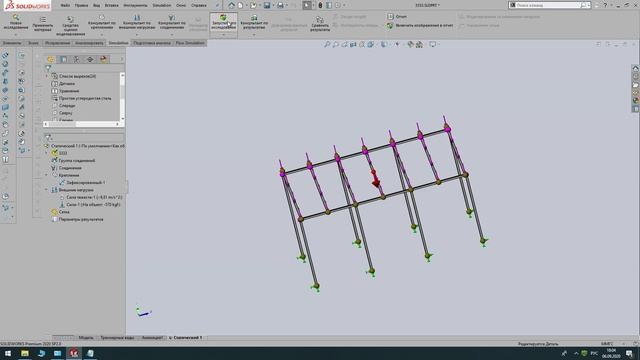
Task: Open the Файл menu
Action: click(x=65, y=6)
